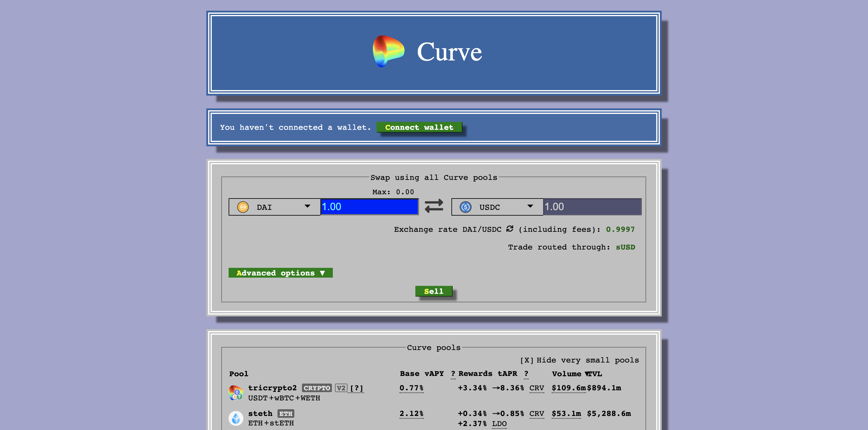Click the steth pool droplet icon

coord(236,418)
